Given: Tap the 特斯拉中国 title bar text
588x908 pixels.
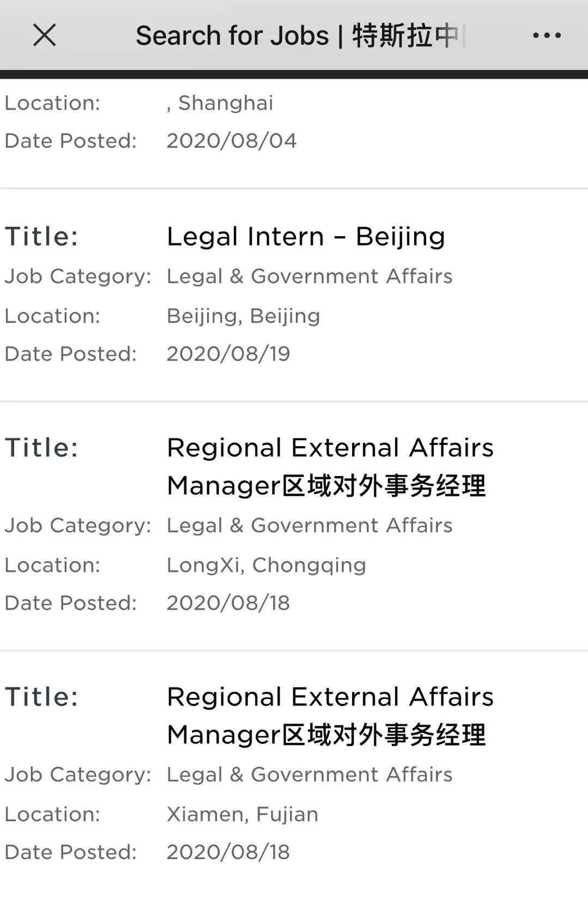Looking at the screenshot, I should click(302, 35).
